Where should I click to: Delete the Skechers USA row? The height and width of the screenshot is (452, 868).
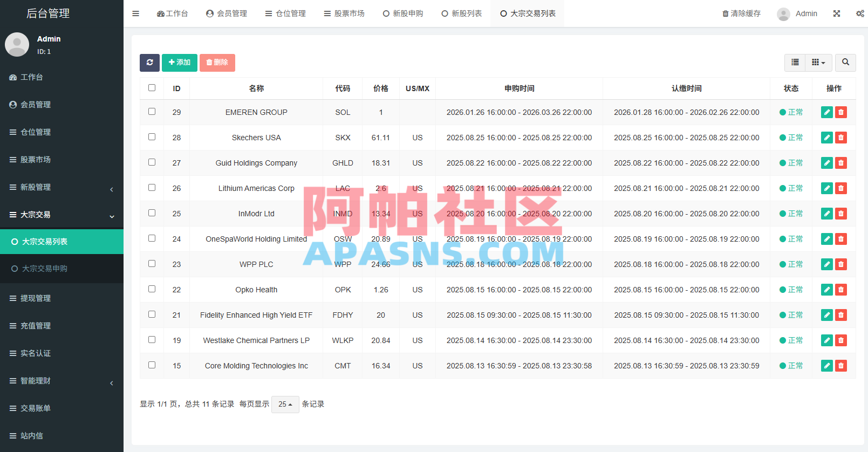click(x=841, y=138)
